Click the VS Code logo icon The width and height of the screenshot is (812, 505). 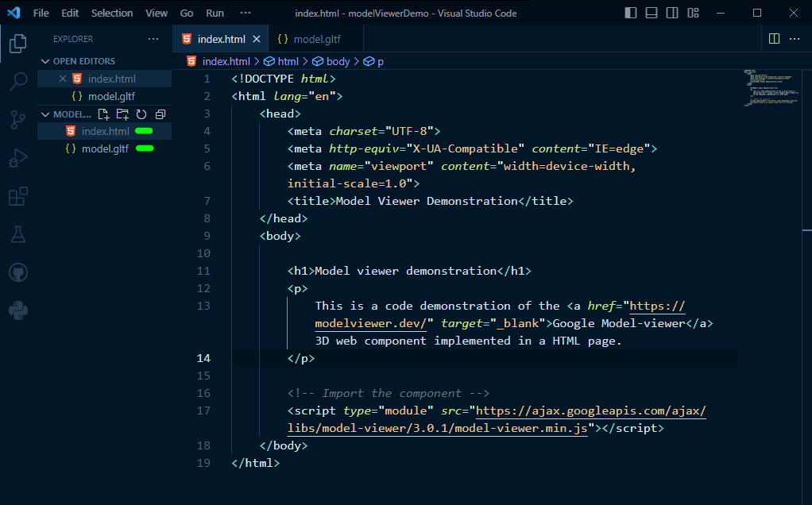[x=14, y=13]
